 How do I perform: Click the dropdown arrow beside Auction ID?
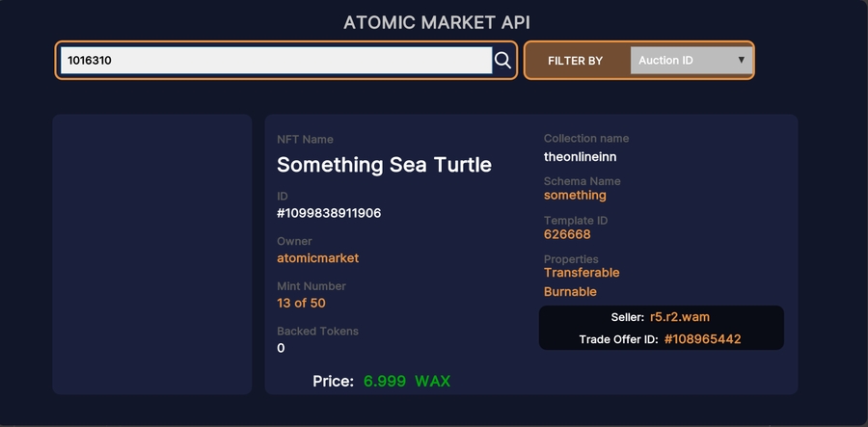(x=741, y=60)
